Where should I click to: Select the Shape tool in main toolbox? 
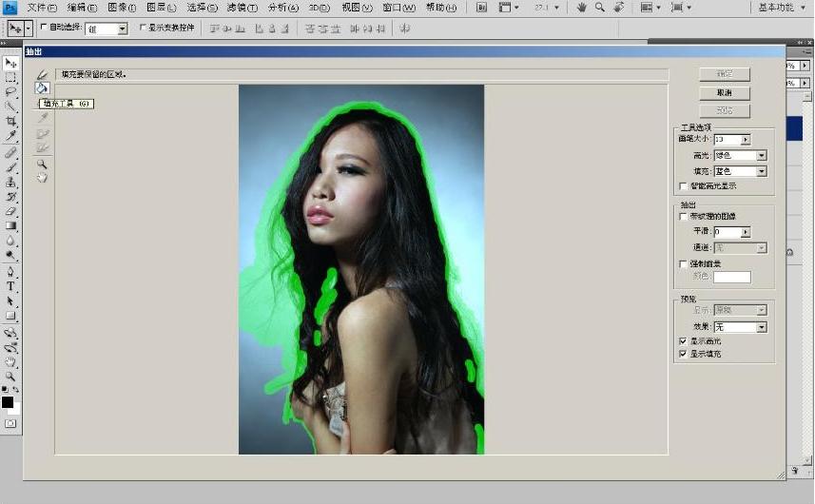[10, 316]
